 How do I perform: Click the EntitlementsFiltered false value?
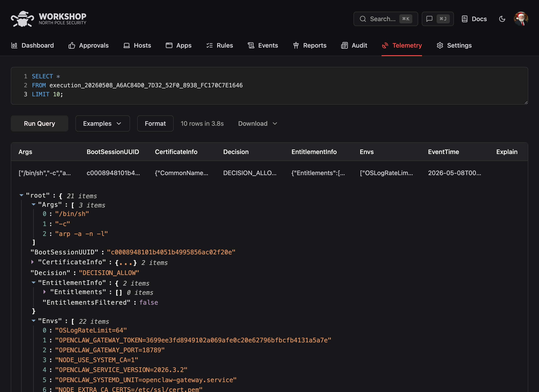point(148,302)
